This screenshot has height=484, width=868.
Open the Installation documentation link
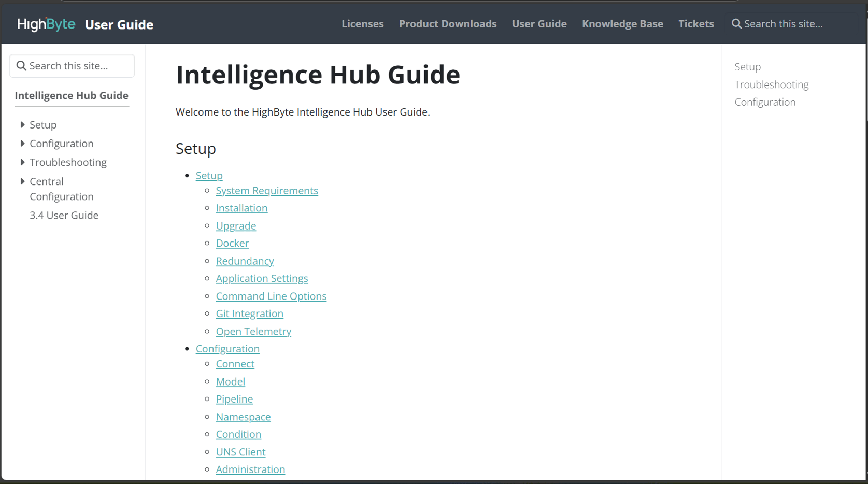[241, 208]
